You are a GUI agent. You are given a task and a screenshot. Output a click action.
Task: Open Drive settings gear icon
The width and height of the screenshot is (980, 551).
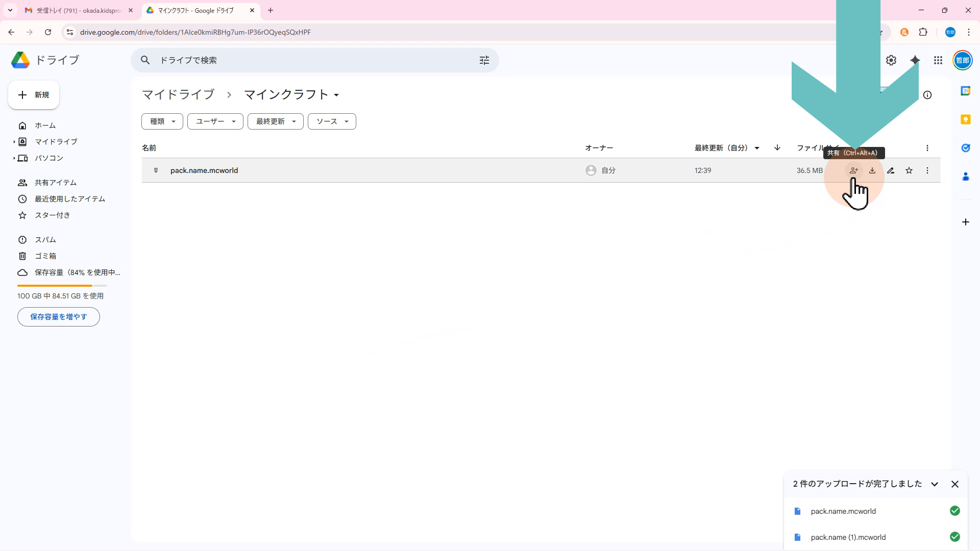pos(891,60)
